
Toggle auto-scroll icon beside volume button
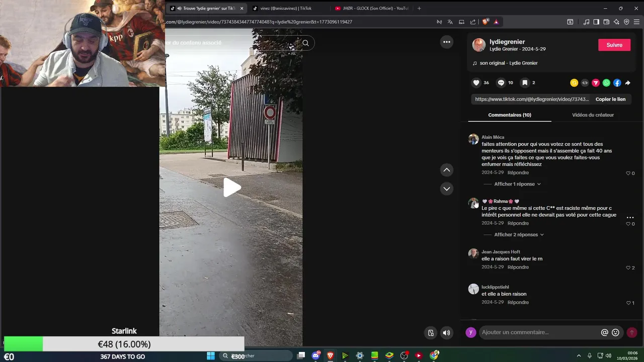[431, 332]
